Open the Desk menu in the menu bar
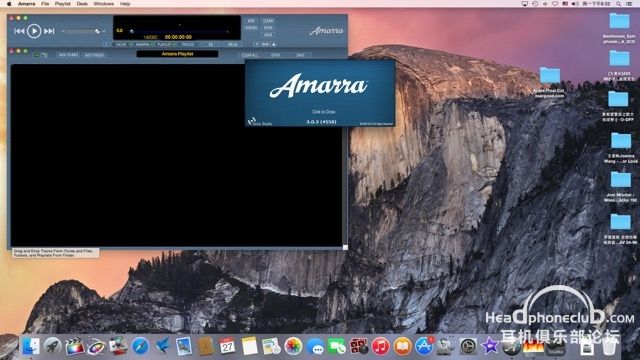This screenshot has width=640, height=360. pyautogui.click(x=82, y=4)
